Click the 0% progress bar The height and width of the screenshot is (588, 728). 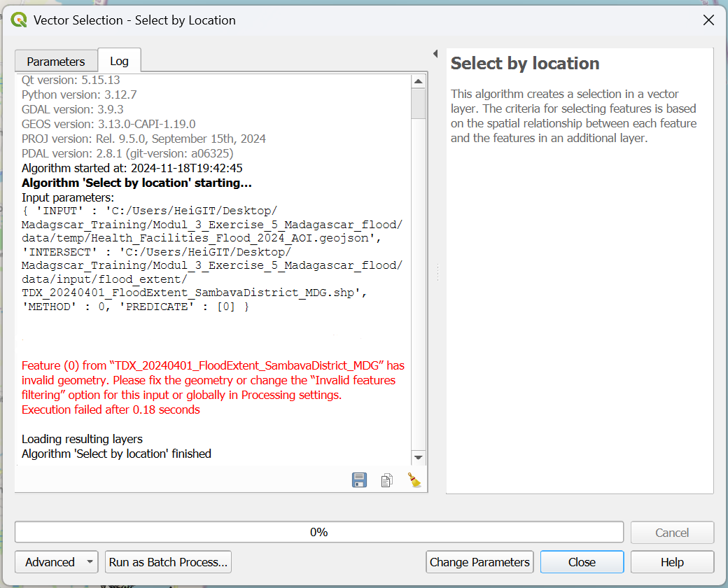coord(318,533)
